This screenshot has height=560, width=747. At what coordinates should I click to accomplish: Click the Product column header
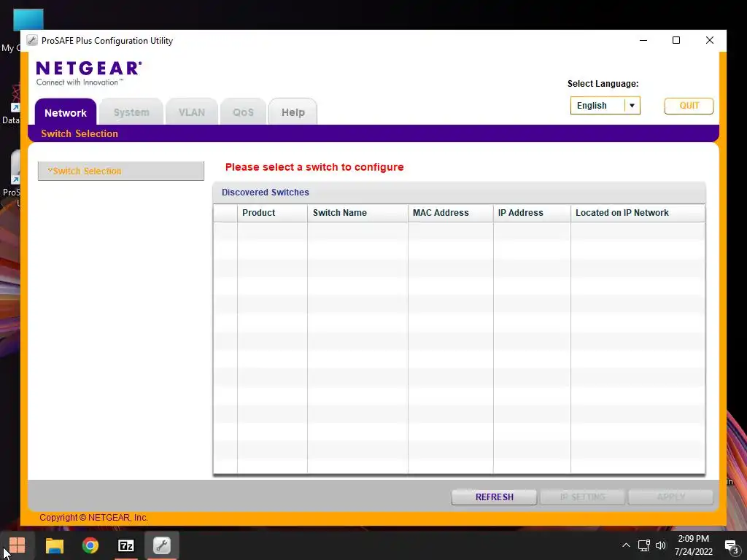(272, 213)
